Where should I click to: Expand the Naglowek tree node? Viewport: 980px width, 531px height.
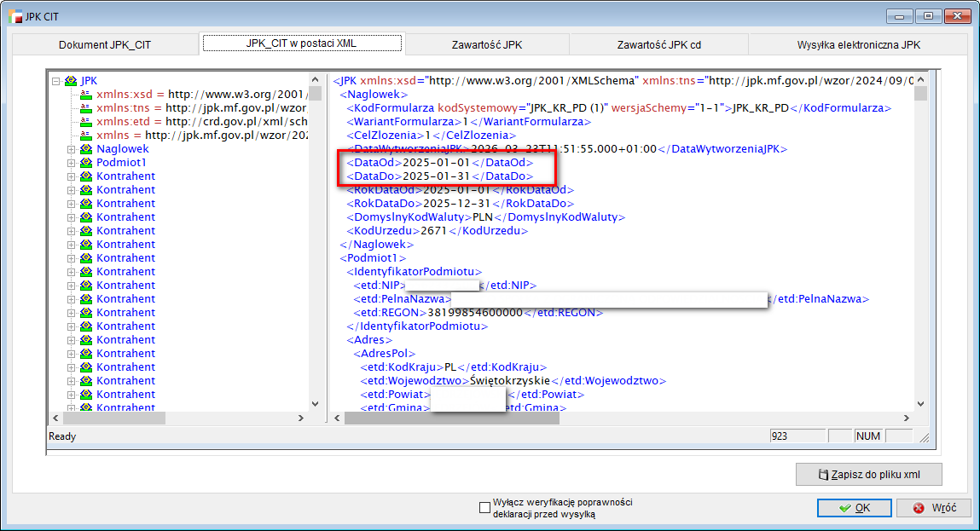[71, 149]
